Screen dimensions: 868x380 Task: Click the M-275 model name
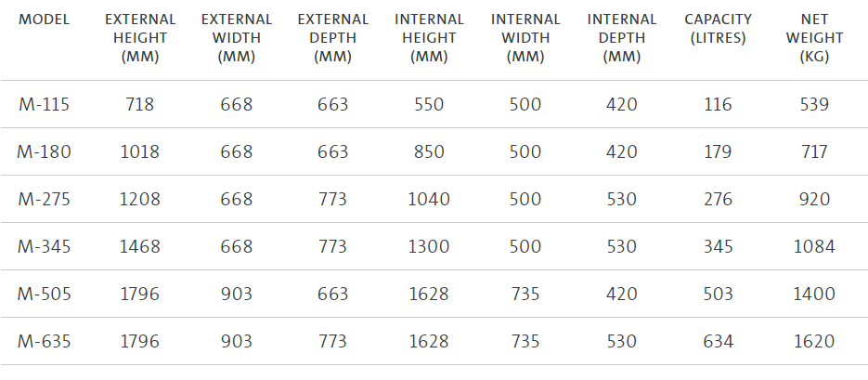45,199
